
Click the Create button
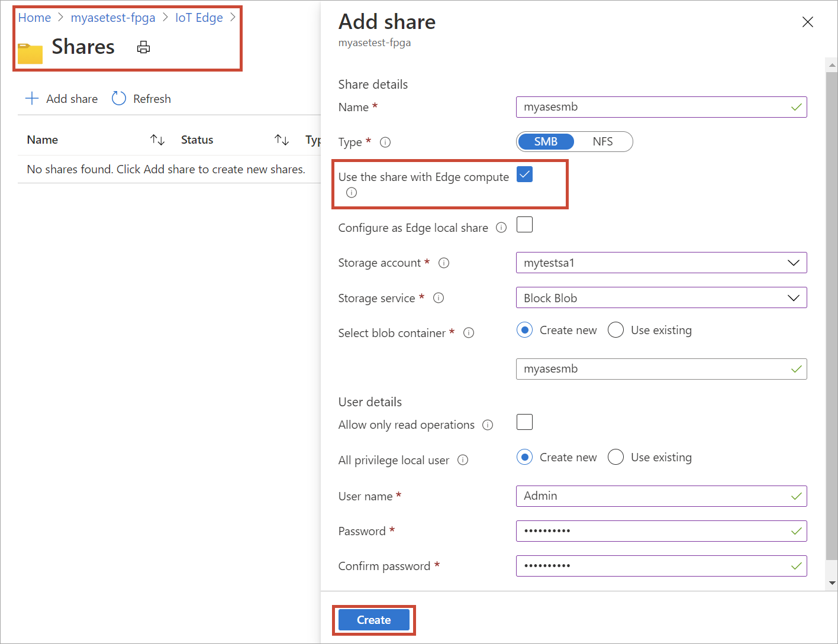click(373, 620)
